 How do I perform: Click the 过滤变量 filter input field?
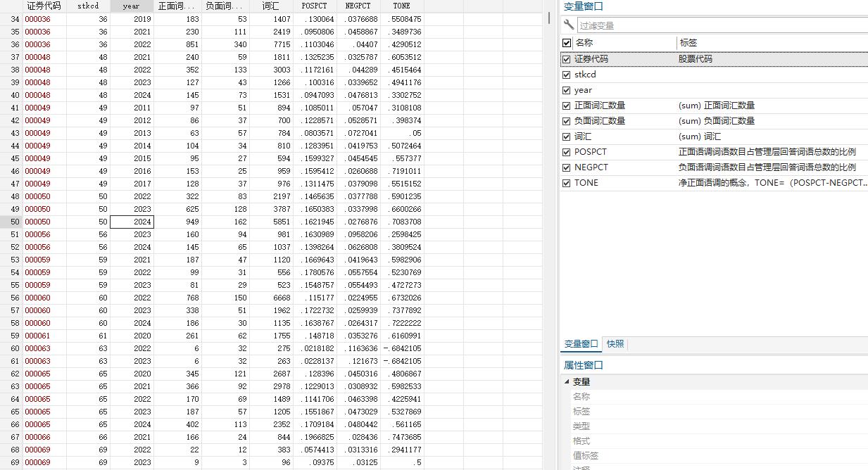click(x=722, y=25)
